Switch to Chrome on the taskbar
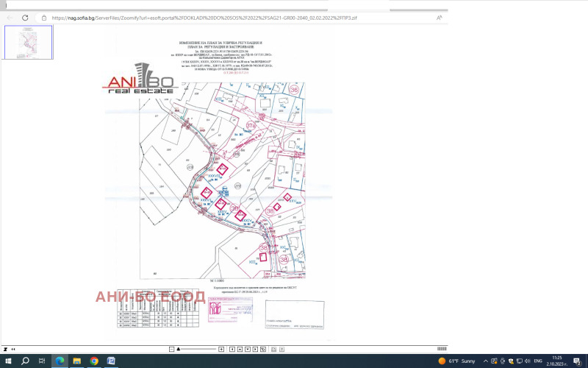The width and height of the screenshot is (588, 368). click(94, 361)
